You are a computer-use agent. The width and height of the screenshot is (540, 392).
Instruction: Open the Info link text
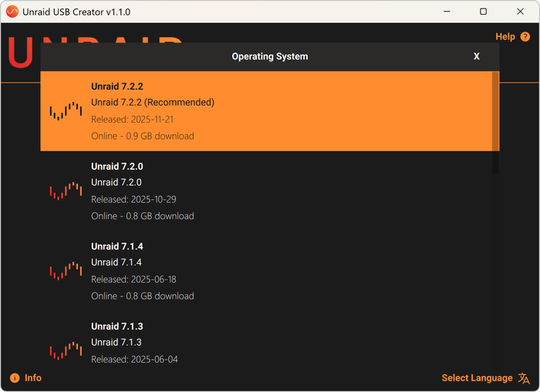[33, 378]
